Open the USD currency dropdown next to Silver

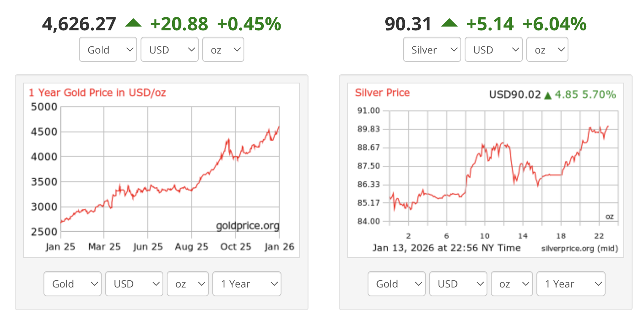click(493, 49)
